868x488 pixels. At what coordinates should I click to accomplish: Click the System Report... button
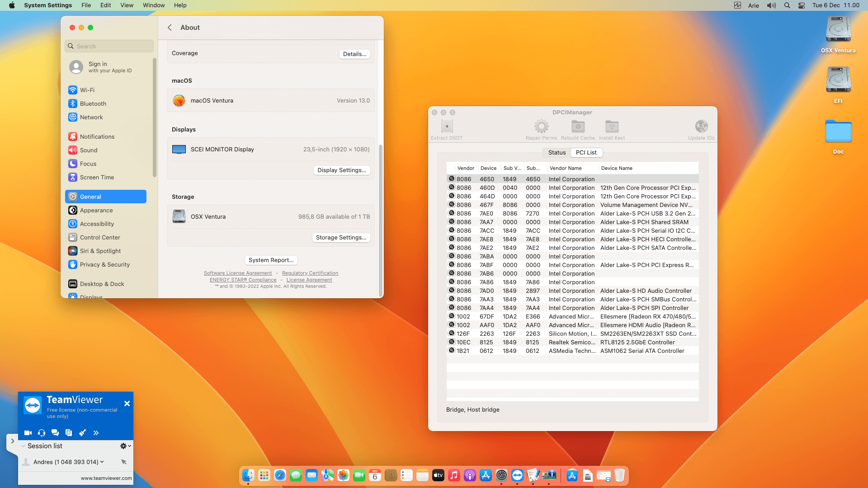point(271,260)
